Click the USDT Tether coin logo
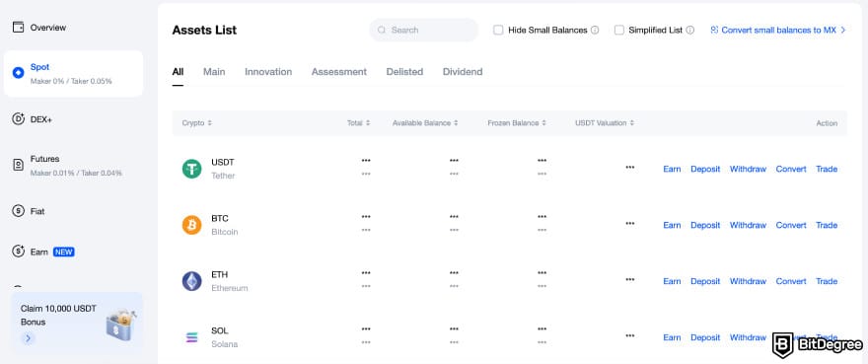Screen dimensions: 868x364 [x=192, y=169]
